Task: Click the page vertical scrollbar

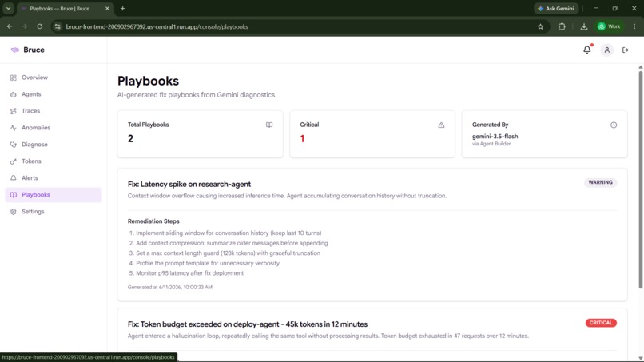Action: click(640, 179)
